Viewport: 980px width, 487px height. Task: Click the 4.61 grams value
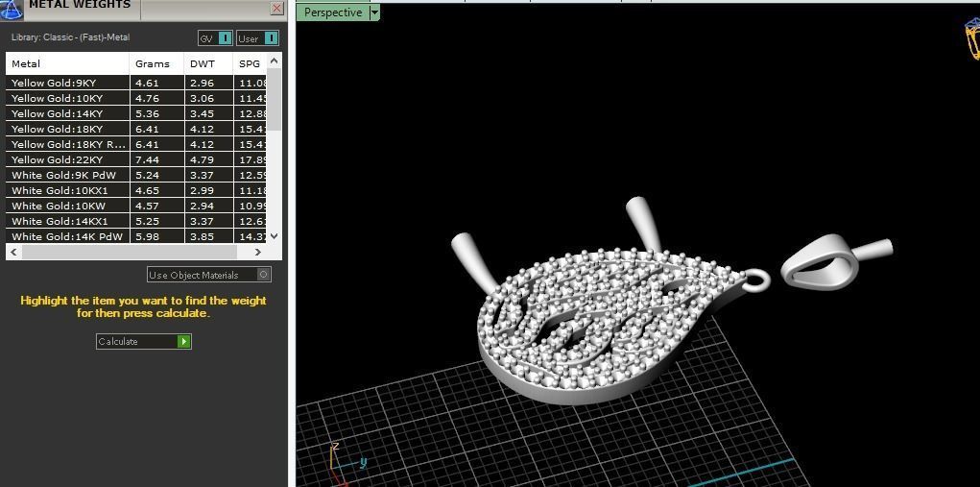pyautogui.click(x=148, y=83)
